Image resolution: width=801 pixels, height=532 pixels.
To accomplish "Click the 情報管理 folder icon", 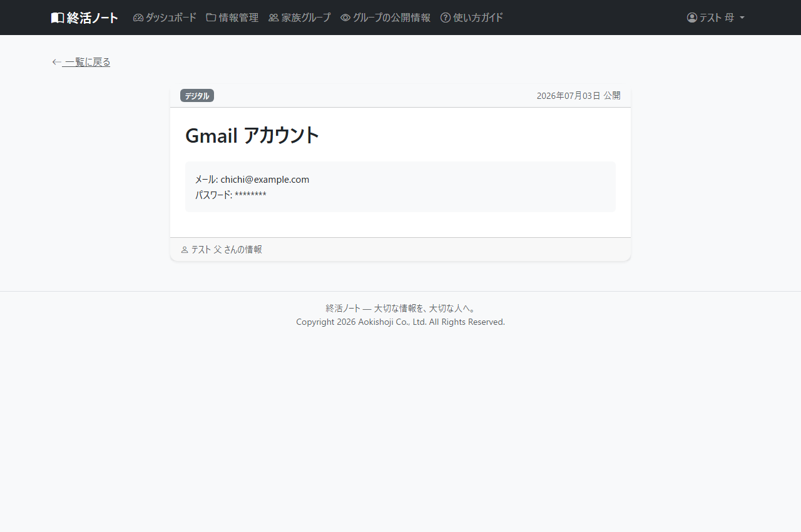I will pos(212,18).
